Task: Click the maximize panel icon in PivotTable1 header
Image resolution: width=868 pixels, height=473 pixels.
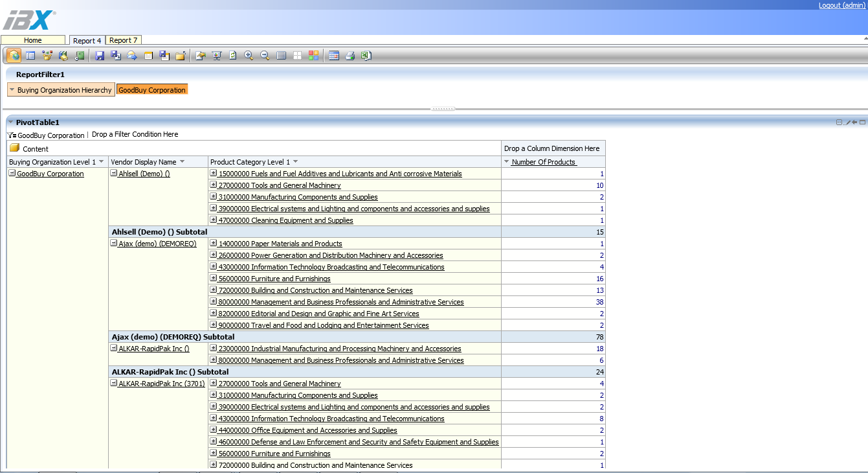Action: (862, 122)
